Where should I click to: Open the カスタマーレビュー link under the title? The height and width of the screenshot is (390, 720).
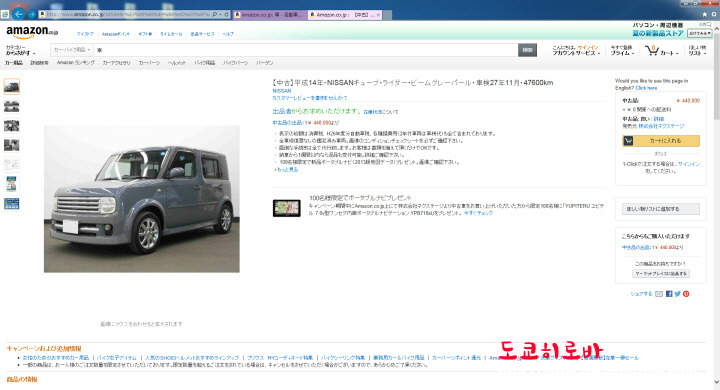pos(310,98)
